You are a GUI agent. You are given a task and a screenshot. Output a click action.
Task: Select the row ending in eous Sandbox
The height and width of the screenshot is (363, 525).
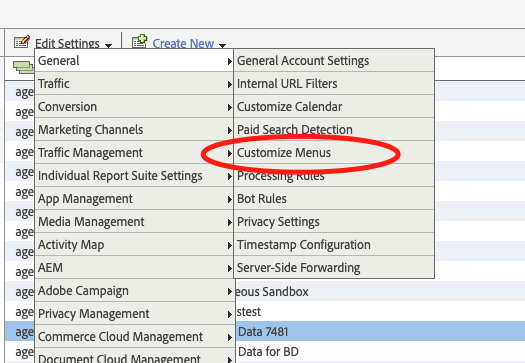tap(380, 292)
